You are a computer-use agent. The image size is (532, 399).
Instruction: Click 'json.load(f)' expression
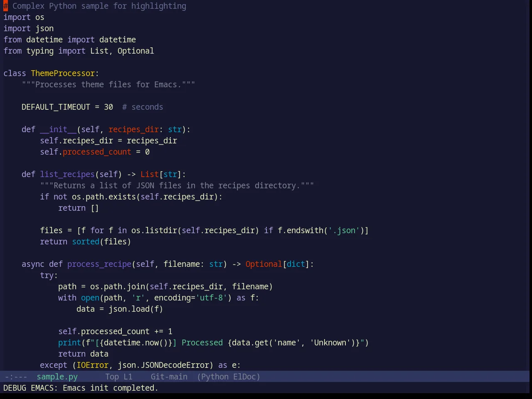click(x=136, y=309)
